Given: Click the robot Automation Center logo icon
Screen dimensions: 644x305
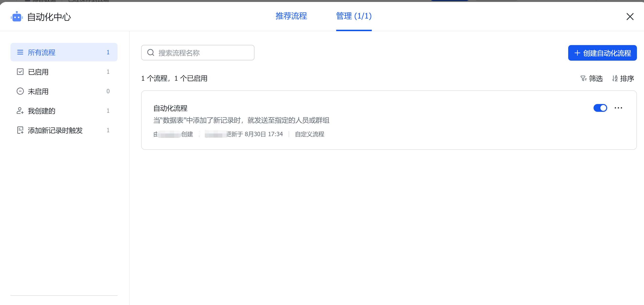Looking at the screenshot, I should coord(17,17).
